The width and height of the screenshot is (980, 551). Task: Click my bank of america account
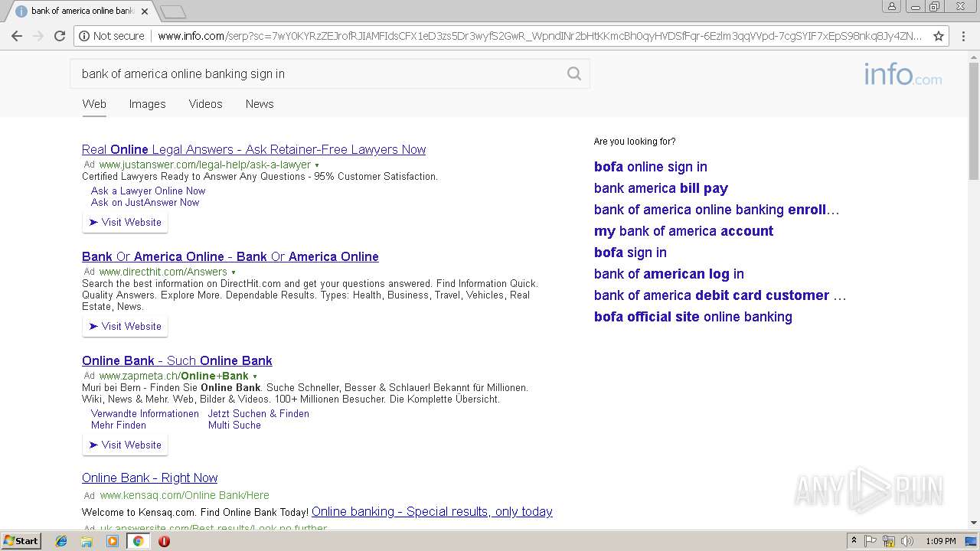pos(683,231)
